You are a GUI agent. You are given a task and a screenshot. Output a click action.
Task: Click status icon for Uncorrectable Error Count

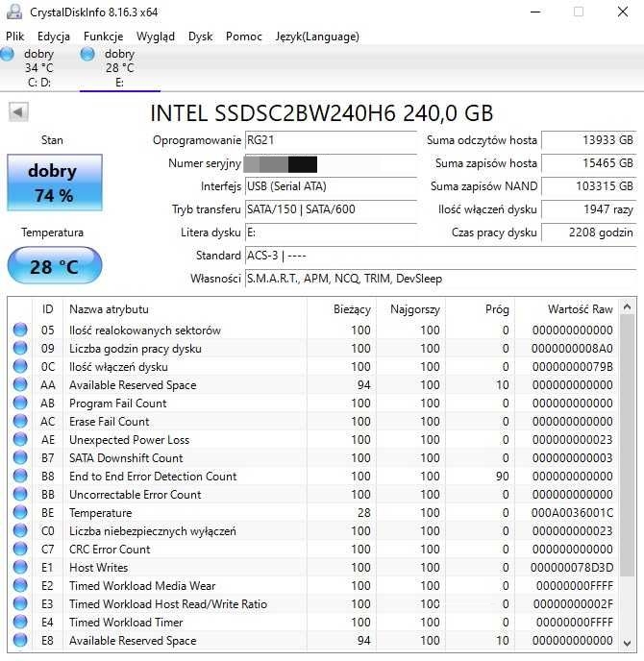coord(20,495)
